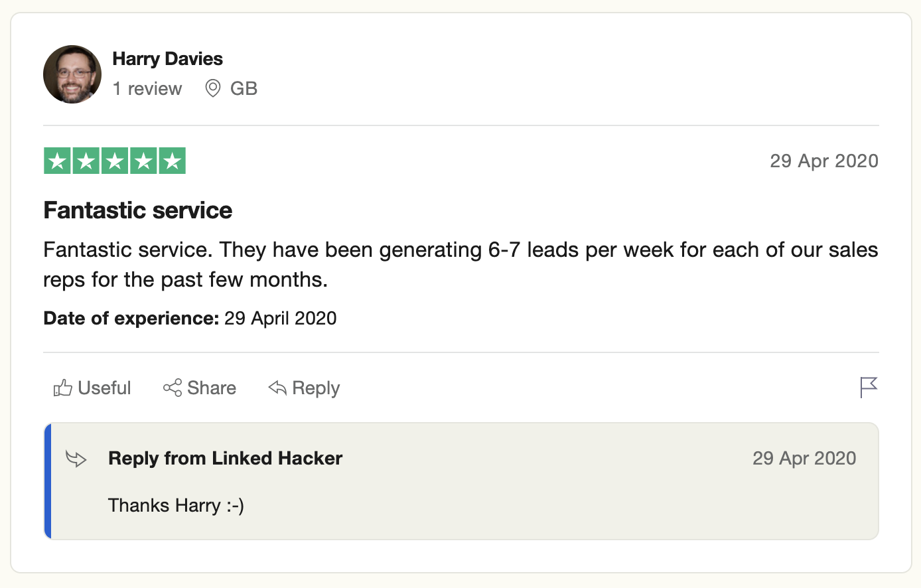Open Harry Davies' profile photo

(x=72, y=74)
